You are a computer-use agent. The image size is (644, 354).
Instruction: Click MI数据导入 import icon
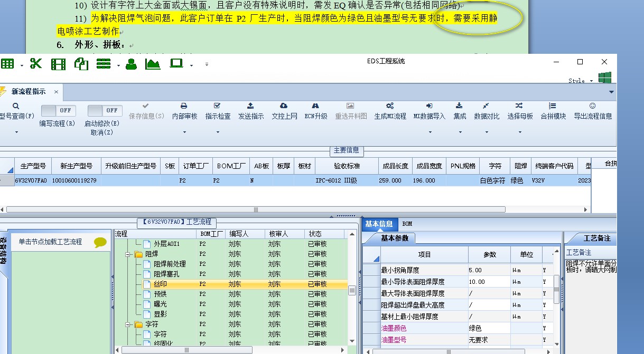[x=429, y=106]
